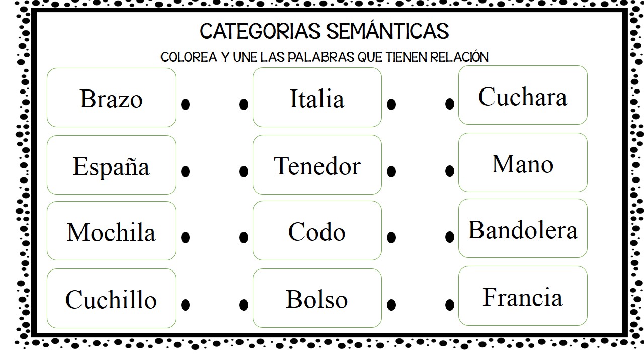Viewport: 644px width, 362px height.
Task: Click the Codo word box
Action: tap(317, 231)
